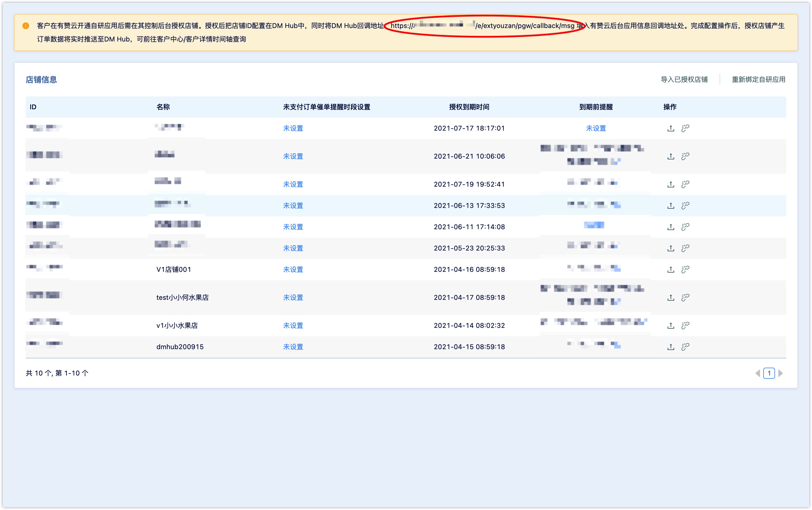Click the 未支付订单催单提醒时段设置 column header
Screen dimensions: 812x510
[326, 107]
